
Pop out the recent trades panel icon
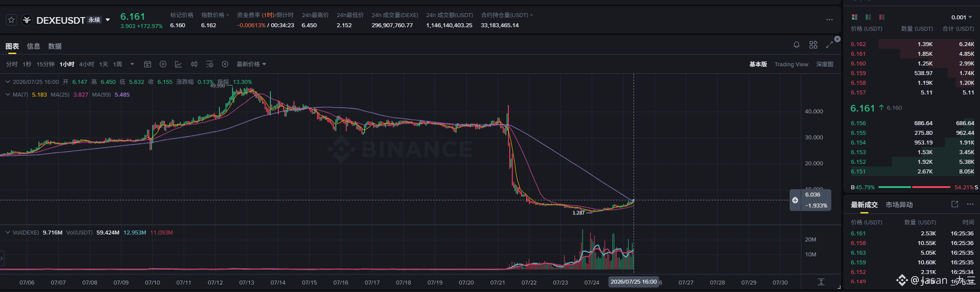pos(955,204)
